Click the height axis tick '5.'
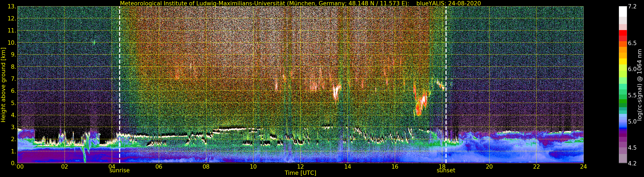 (x=14, y=103)
